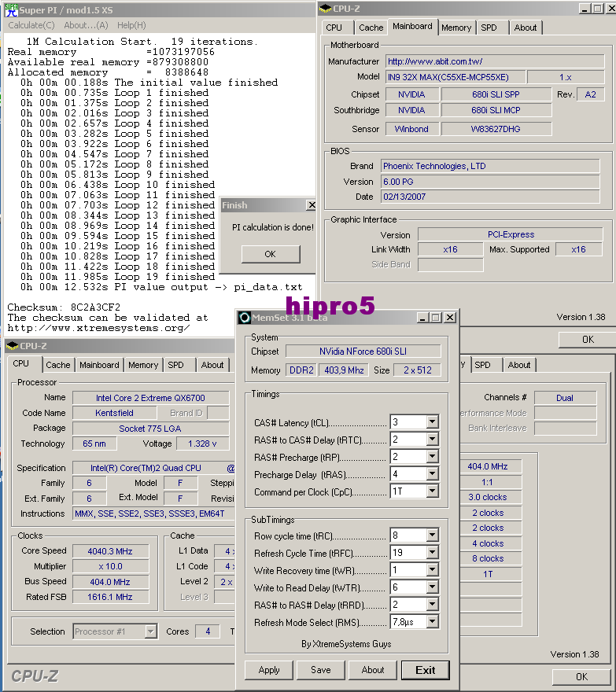Switch to Cache tab in top CPU-Z window

tap(371, 28)
